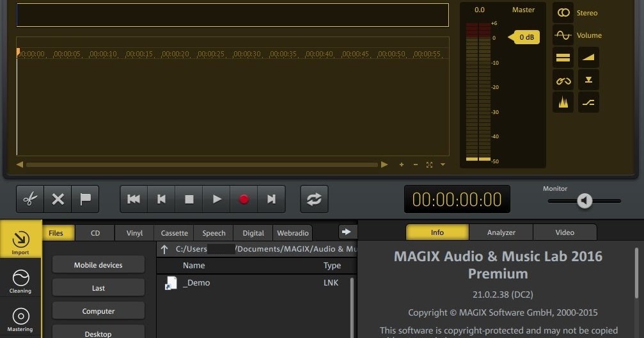Click the Desktop button
Image resolution: width=644 pixels, height=338 pixels.
point(98,332)
